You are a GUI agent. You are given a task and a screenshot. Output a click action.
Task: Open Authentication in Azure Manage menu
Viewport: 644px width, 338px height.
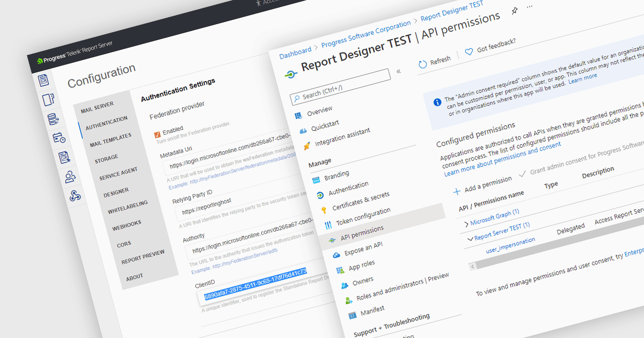[x=348, y=188]
